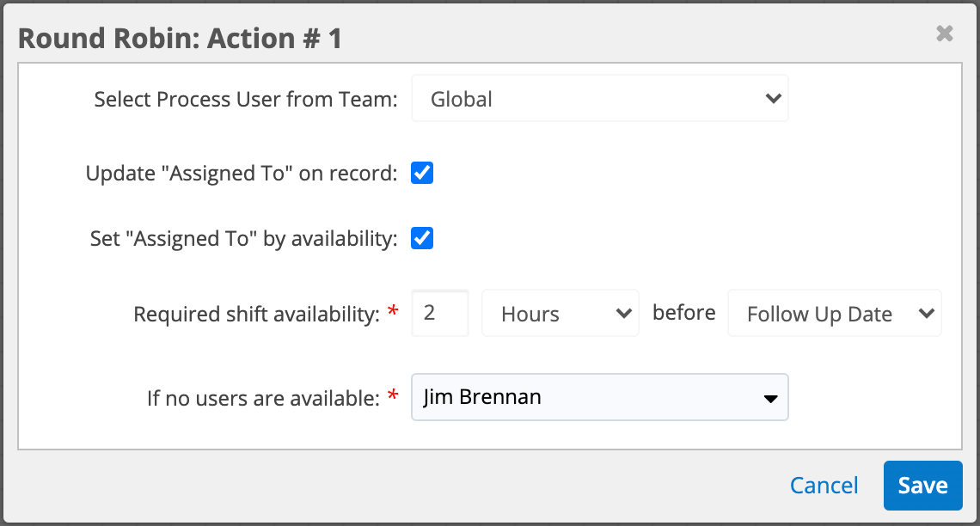
Task: Focus the shift availability number field
Action: pos(440,313)
